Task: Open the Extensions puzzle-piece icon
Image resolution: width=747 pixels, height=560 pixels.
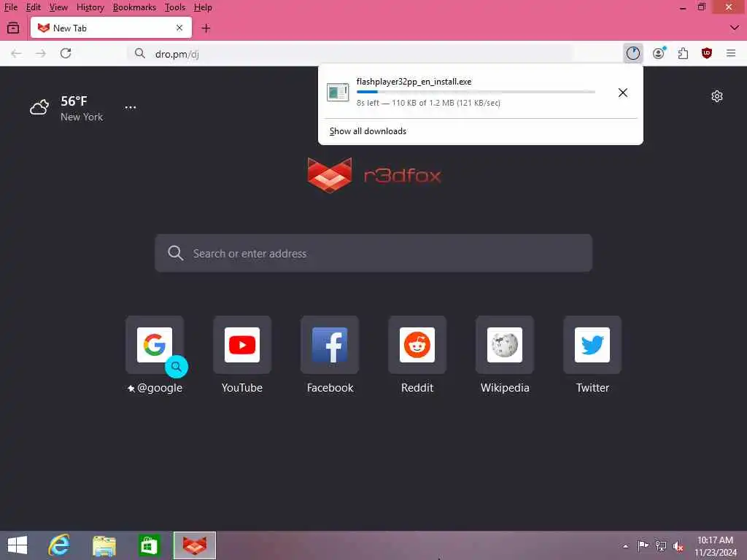Action: [x=683, y=53]
